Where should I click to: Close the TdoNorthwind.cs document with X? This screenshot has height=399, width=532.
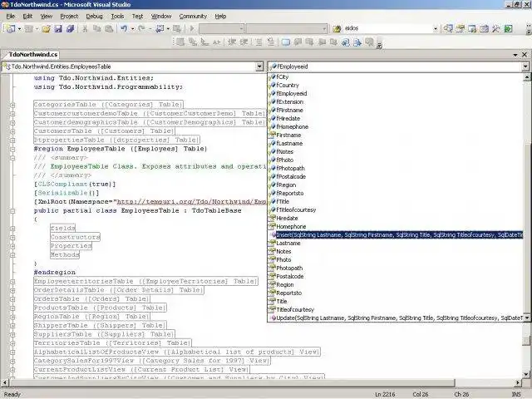[x=525, y=55]
